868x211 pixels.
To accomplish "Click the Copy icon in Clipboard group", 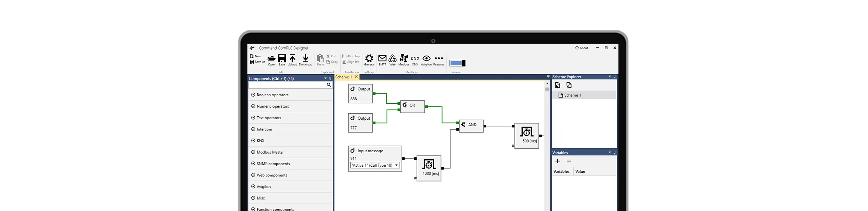I will point(328,62).
